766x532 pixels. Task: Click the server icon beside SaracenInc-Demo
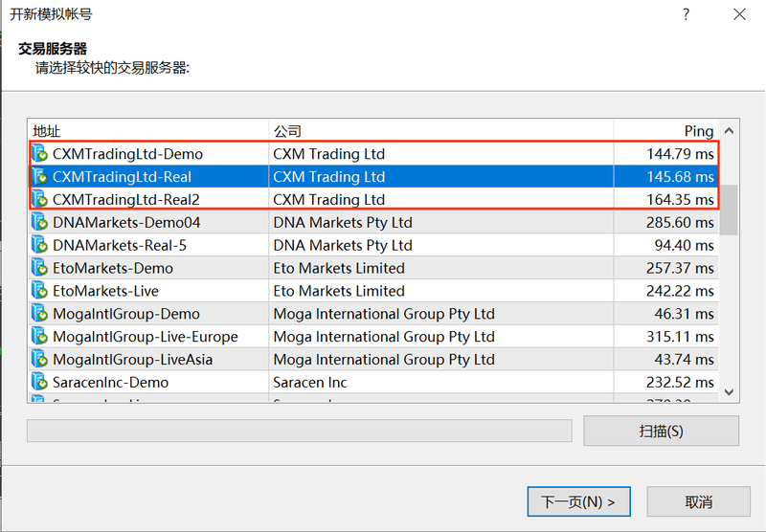39,382
